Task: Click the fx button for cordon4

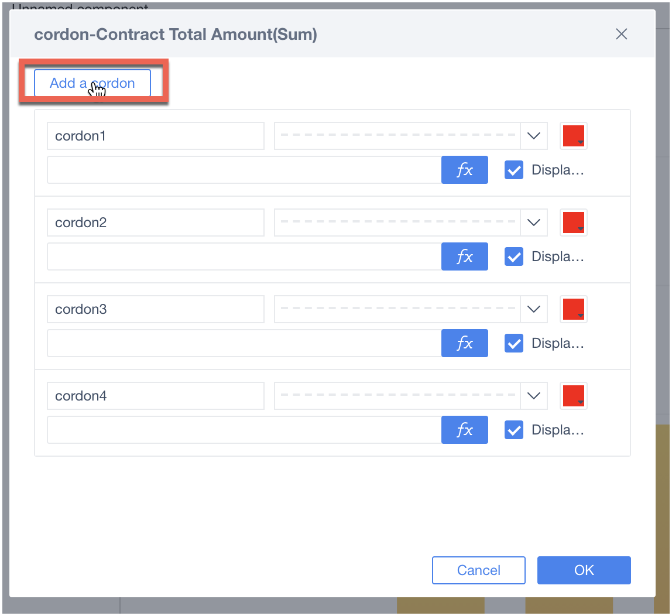Action: pyautogui.click(x=464, y=430)
